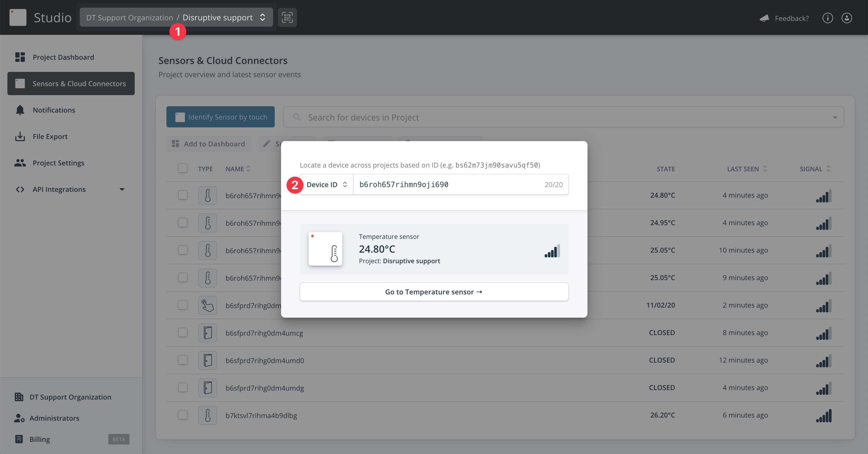Screen dimensions: 868x454
Task: Click the STATE column header
Action: [x=665, y=169]
